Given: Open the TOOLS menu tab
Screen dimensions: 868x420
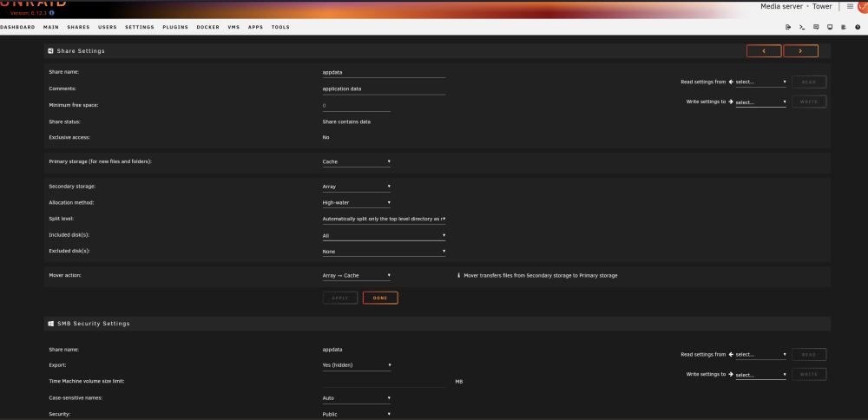Looking at the screenshot, I should (280, 27).
